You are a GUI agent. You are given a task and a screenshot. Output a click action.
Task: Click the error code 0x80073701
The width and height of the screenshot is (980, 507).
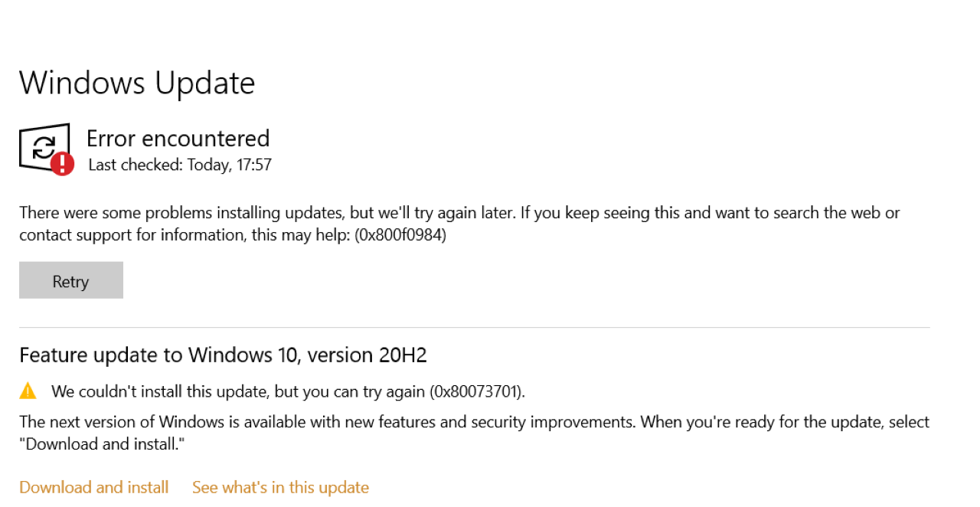(x=477, y=391)
